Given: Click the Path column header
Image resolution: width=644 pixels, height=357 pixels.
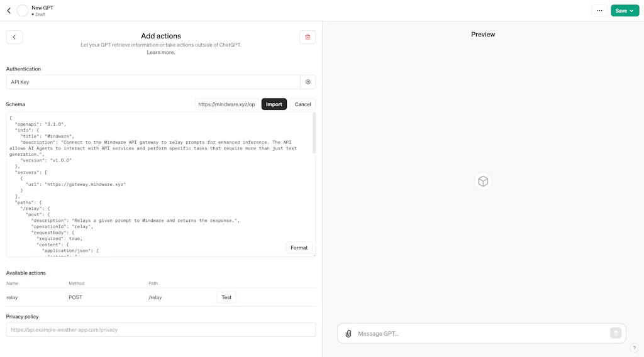Looking at the screenshot, I should point(153,283).
